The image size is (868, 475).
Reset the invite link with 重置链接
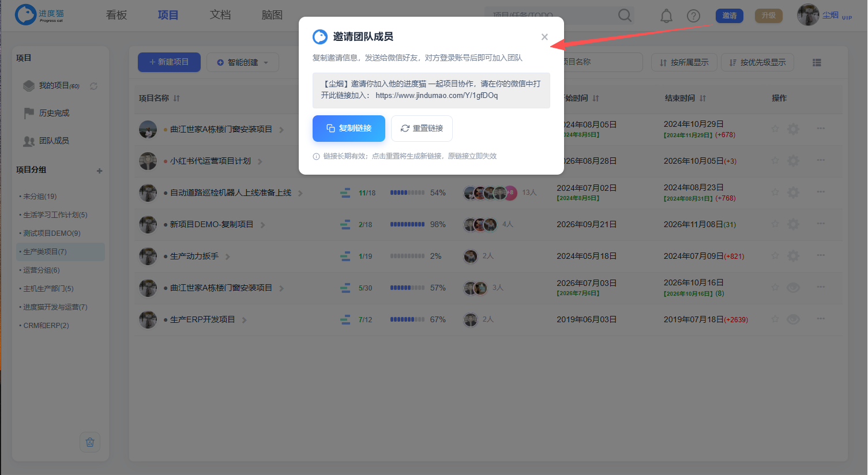422,129
